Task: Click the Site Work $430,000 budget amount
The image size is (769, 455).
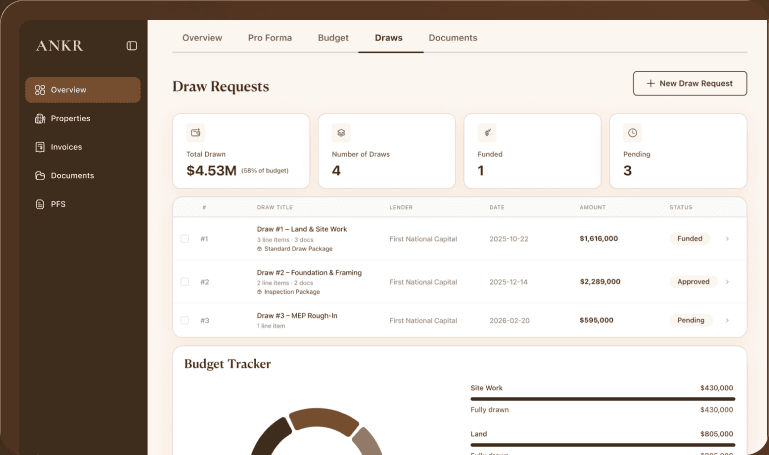Action: click(717, 388)
